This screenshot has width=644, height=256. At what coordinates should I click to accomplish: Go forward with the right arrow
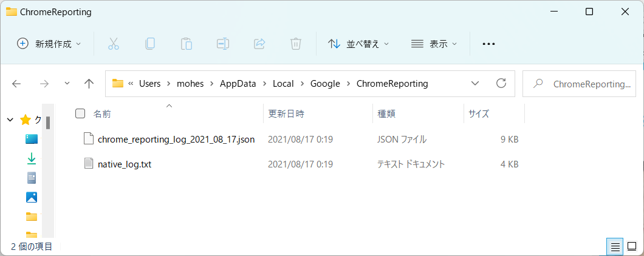(44, 84)
